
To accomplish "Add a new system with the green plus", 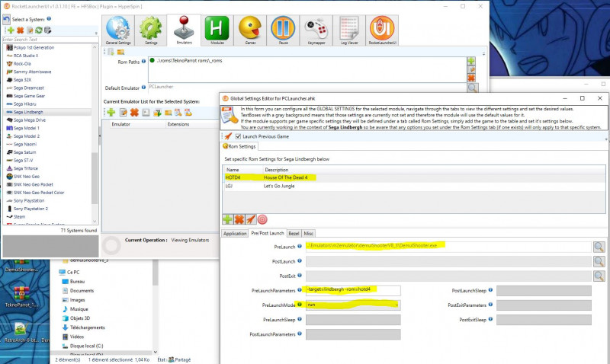I will [x=11, y=30].
